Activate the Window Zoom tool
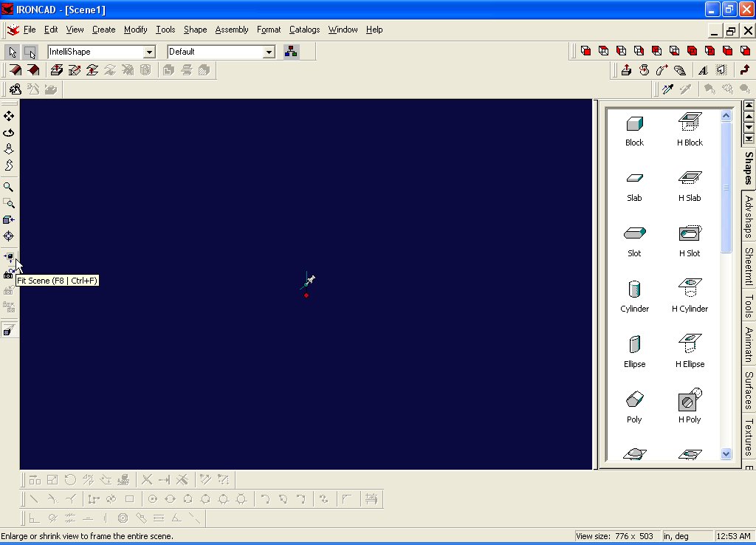Image resolution: width=756 pixels, height=545 pixels. [x=9, y=203]
